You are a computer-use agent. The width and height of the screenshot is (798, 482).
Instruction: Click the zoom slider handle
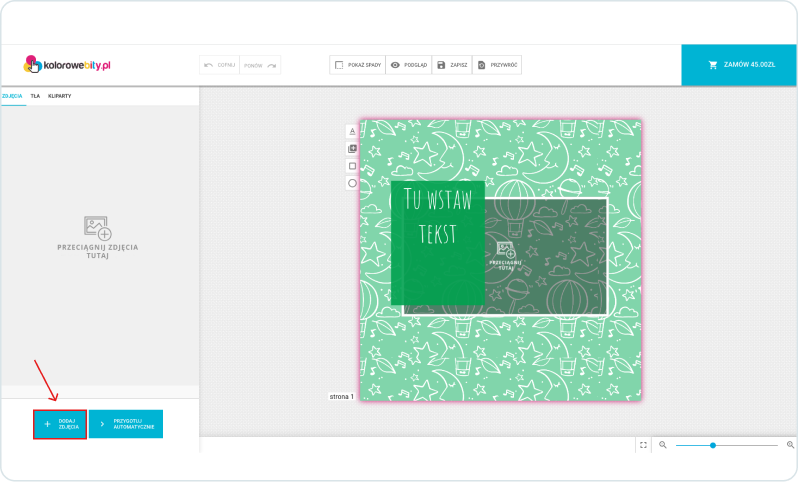click(712, 445)
